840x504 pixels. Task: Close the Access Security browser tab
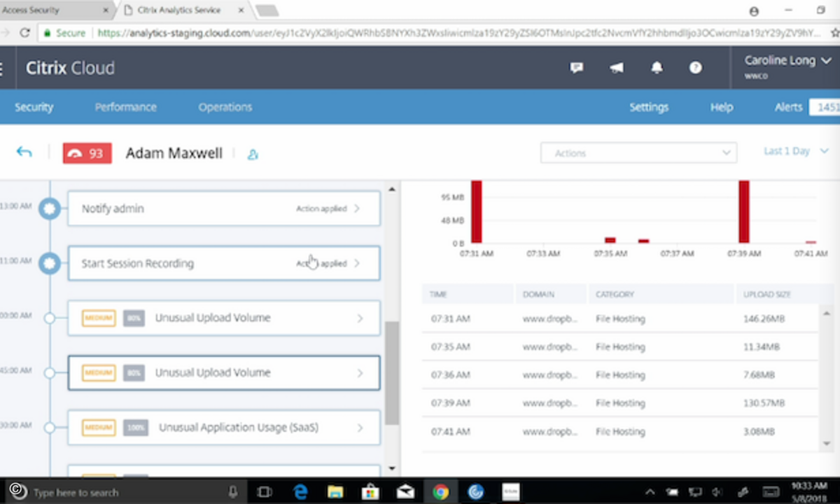(106, 11)
